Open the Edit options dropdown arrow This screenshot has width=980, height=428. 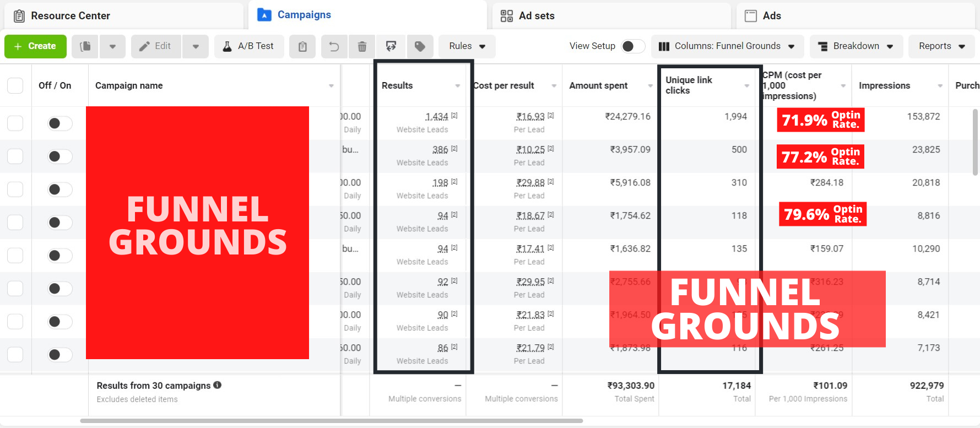tap(196, 47)
